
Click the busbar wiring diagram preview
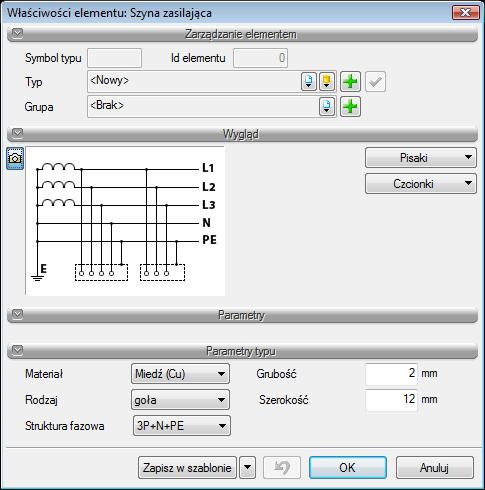tap(125, 221)
